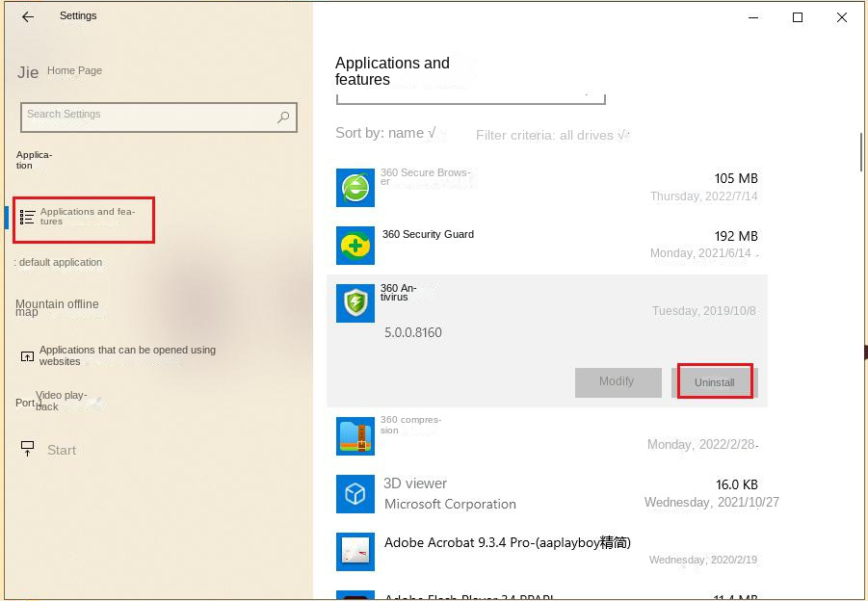This screenshot has height=601, width=868.
Task: Open the Filter criteria all drives dropdown
Action: pyautogui.click(x=552, y=135)
